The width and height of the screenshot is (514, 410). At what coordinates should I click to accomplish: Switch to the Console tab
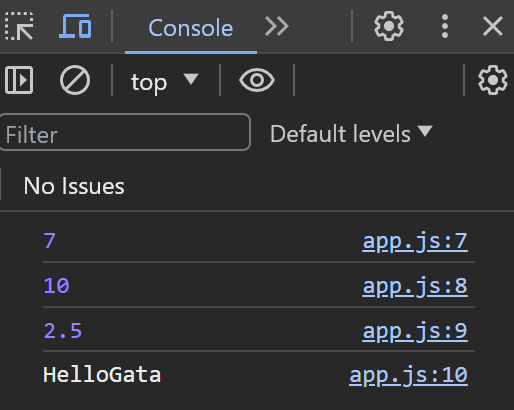click(x=191, y=28)
